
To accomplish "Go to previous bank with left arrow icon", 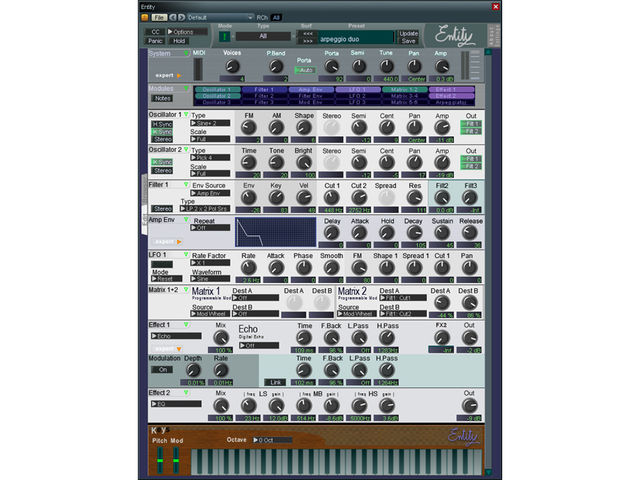I will click(173, 18).
